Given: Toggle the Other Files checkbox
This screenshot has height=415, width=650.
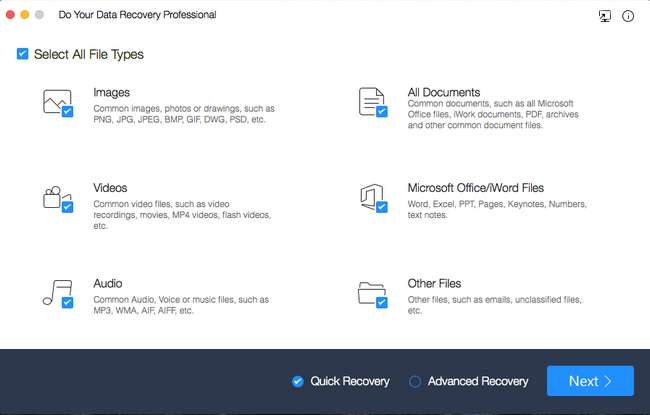Looking at the screenshot, I should (382, 303).
